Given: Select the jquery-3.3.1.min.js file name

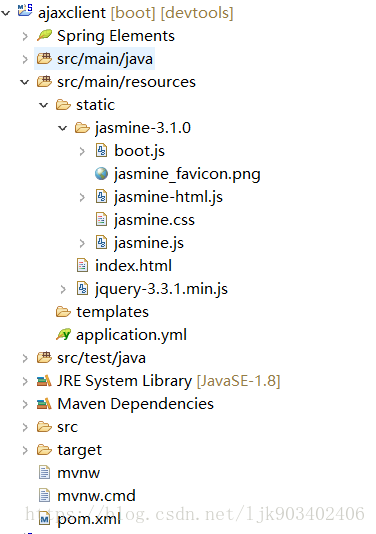Looking at the screenshot, I should [161, 289].
